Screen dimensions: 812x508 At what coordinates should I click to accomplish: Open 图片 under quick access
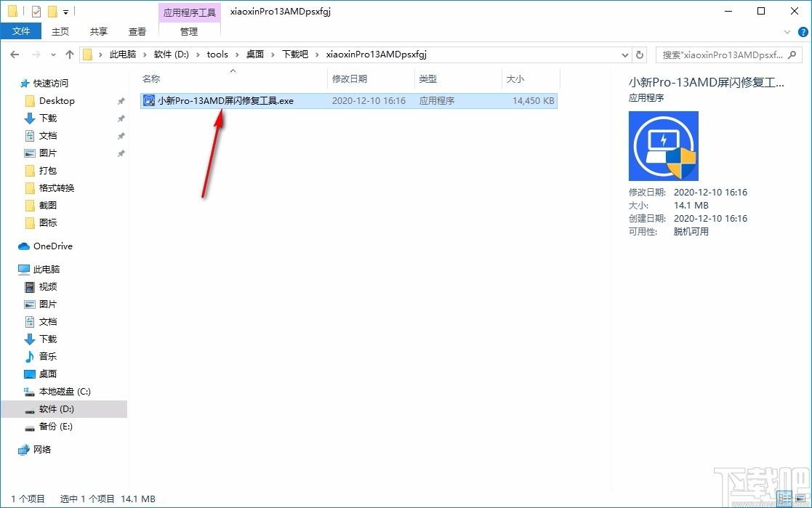[48, 153]
